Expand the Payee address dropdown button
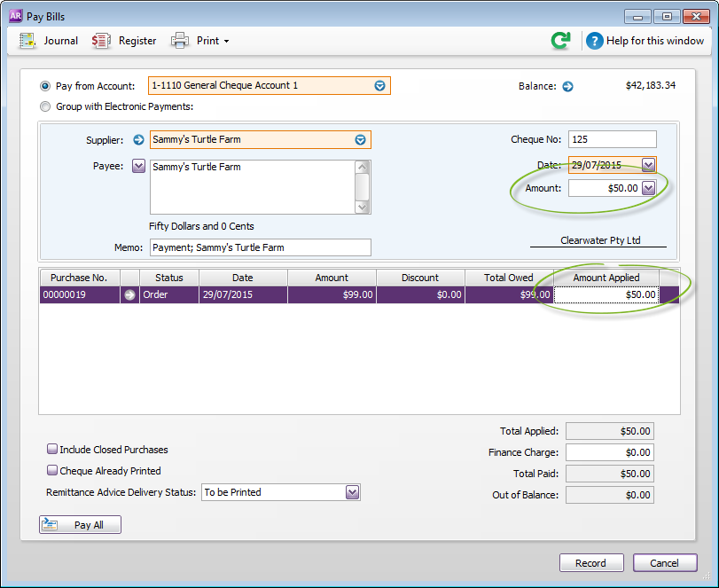 click(138, 166)
